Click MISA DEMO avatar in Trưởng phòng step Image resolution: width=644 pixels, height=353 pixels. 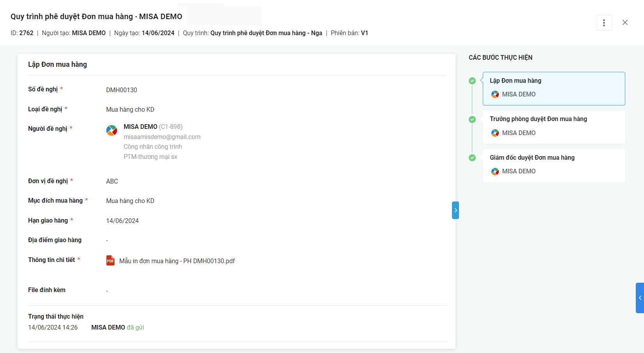click(495, 133)
